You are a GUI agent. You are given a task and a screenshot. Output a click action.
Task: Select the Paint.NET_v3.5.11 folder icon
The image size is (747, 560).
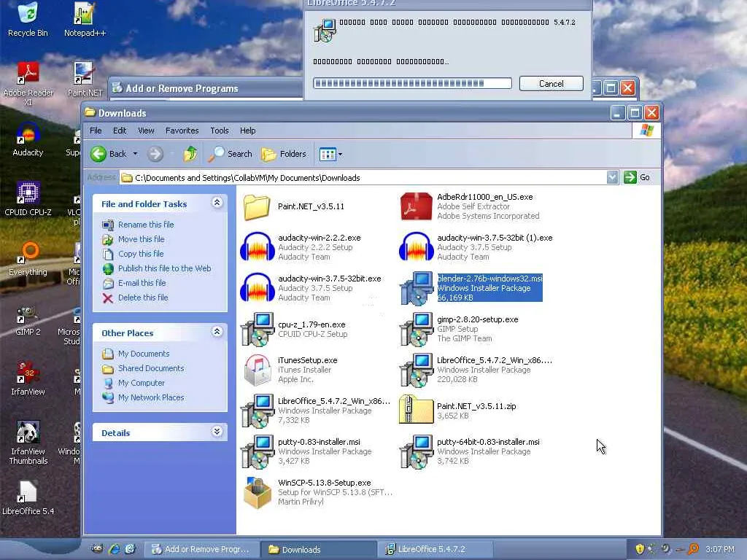(257, 206)
